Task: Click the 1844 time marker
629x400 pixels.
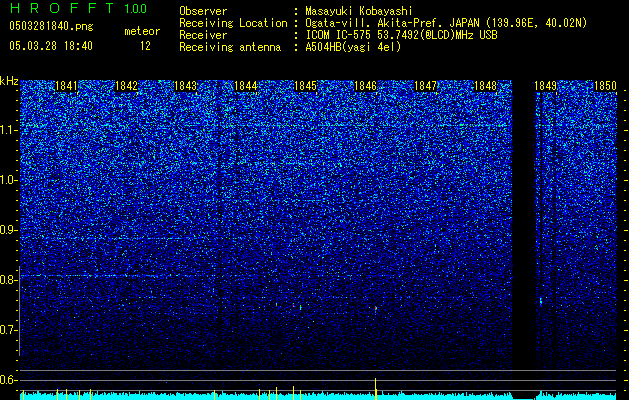Action: click(246, 86)
